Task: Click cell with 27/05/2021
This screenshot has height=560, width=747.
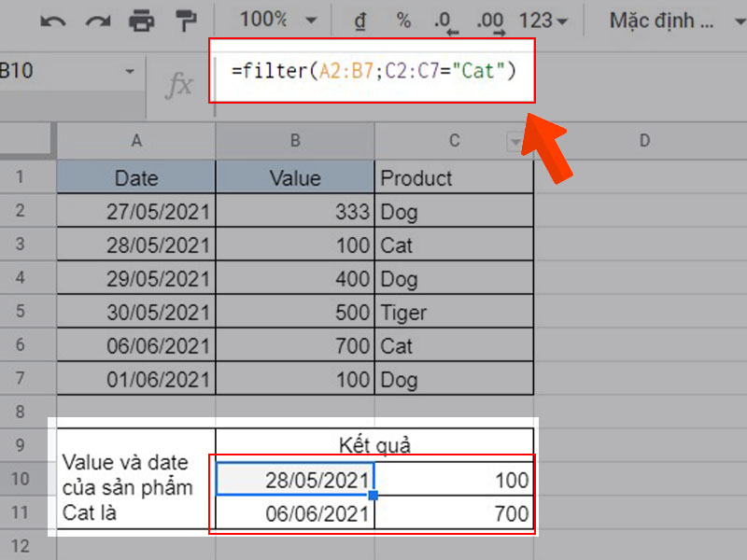Action: 136,211
